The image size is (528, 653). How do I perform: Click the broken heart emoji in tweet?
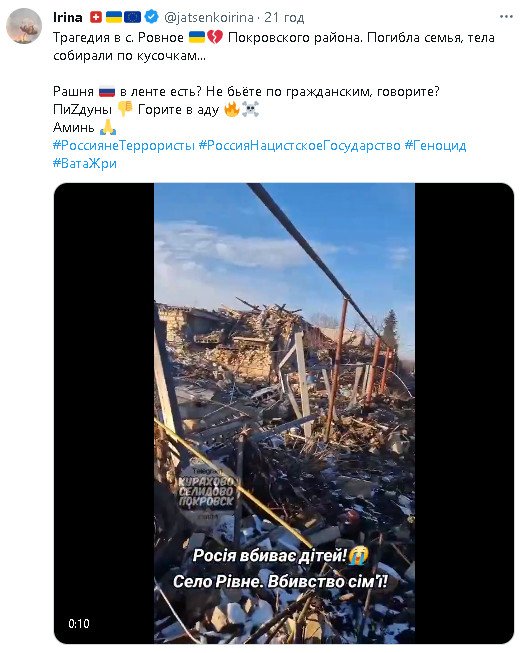pos(215,37)
